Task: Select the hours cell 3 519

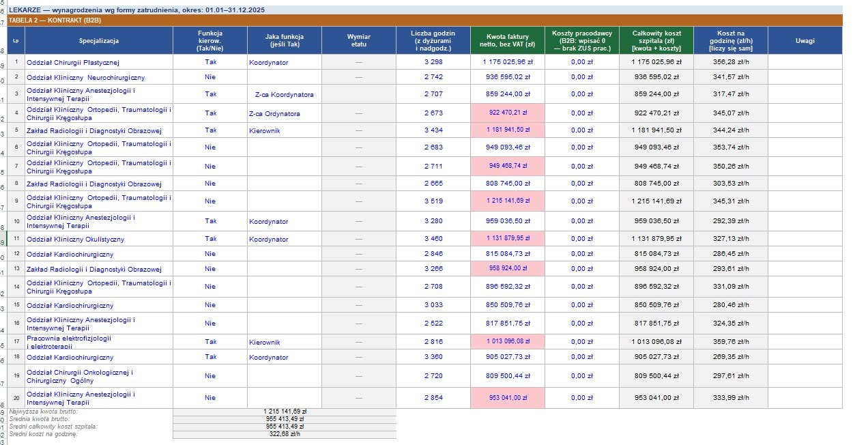Action: [433, 201]
